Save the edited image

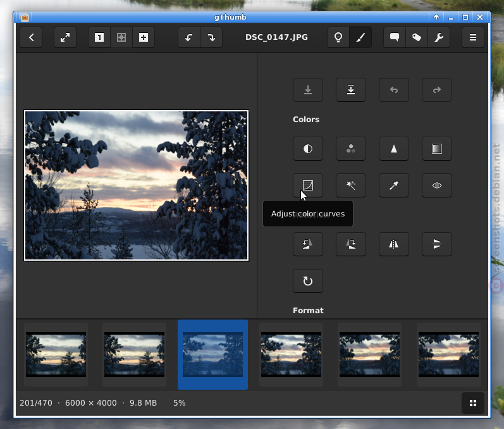(x=308, y=90)
